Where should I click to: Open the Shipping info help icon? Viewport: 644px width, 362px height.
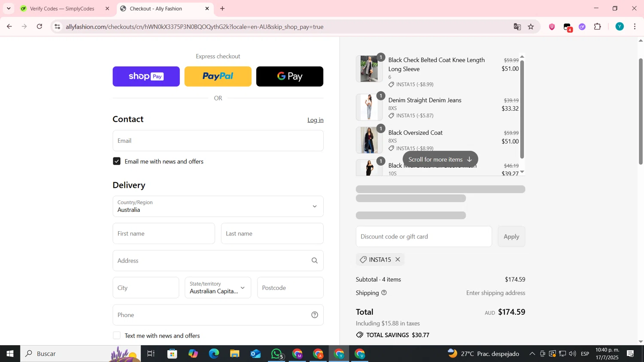pyautogui.click(x=384, y=293)
